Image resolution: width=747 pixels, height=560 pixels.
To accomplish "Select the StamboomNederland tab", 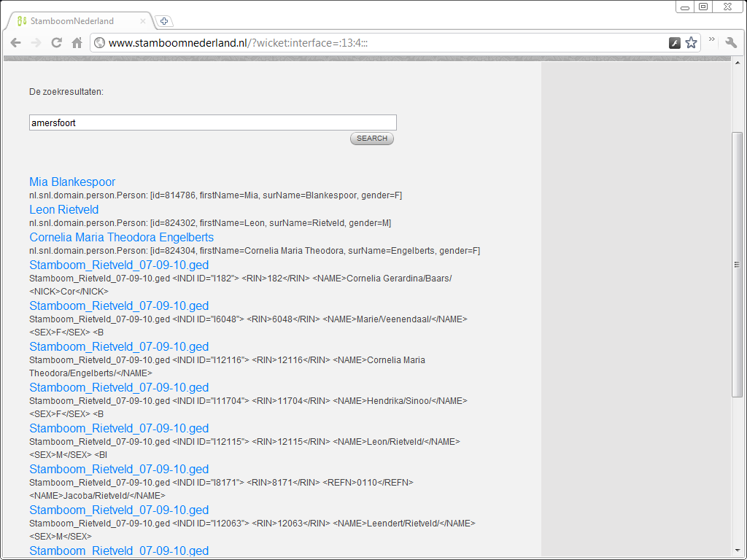I will [x=80, y=21].
